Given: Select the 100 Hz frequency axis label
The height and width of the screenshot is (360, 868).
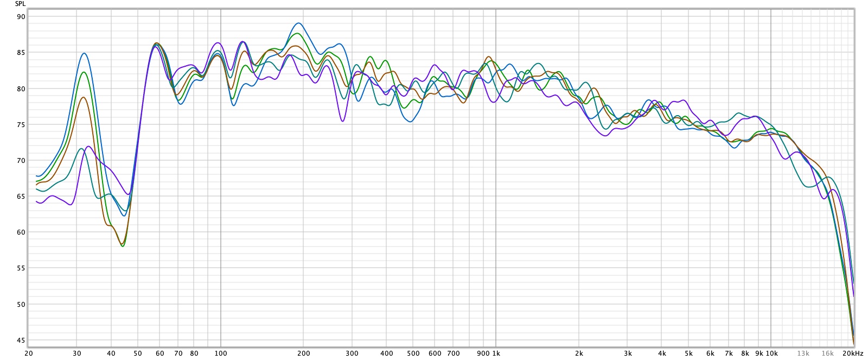Looking at the screenshot, I should (x=221, y=353).
